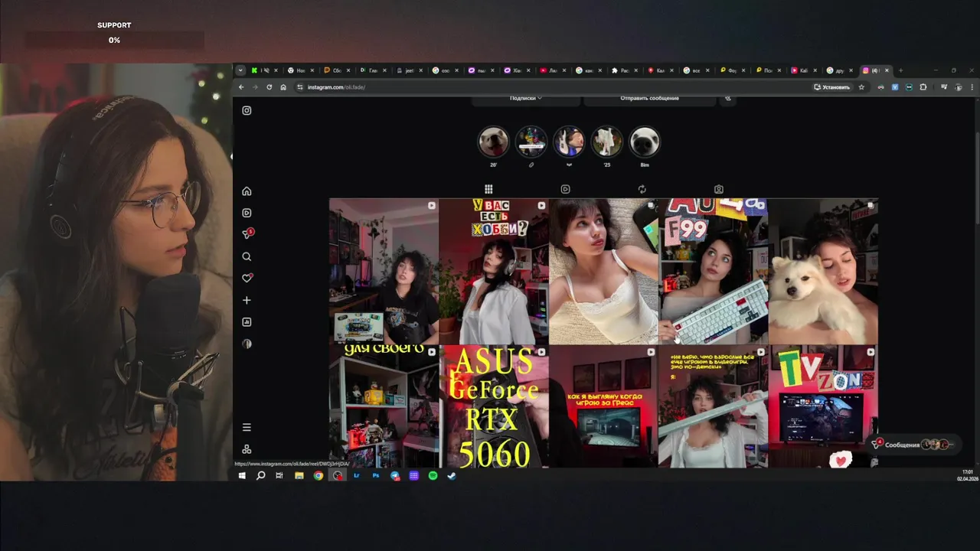Open Task View on the taskbar
The image size is (980, 551).
point(279,475)
